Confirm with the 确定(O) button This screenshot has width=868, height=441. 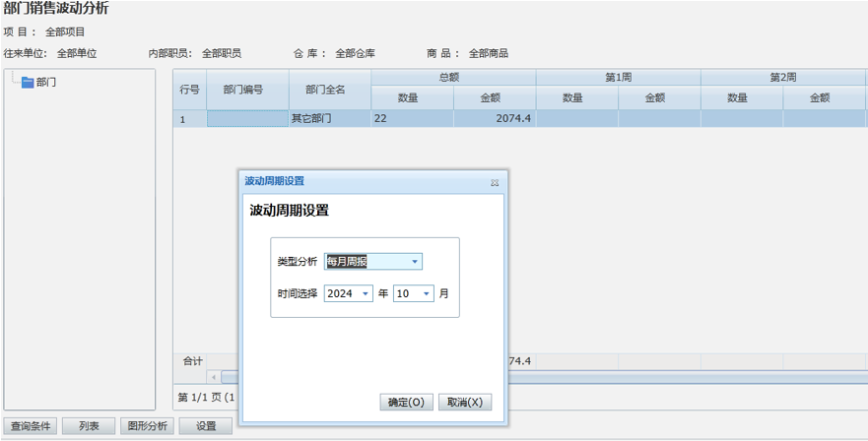click(406, 403)
